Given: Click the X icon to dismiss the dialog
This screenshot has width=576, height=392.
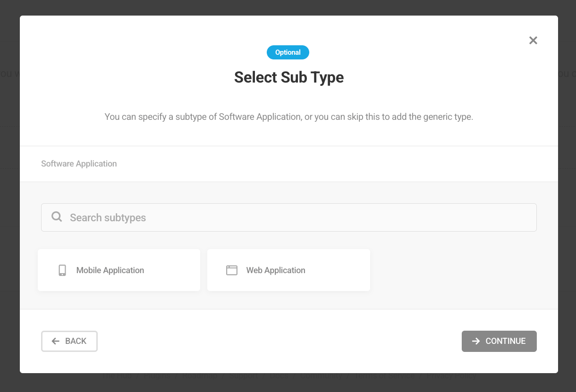Looking at the screenshot, I should [x=533, y=40].
